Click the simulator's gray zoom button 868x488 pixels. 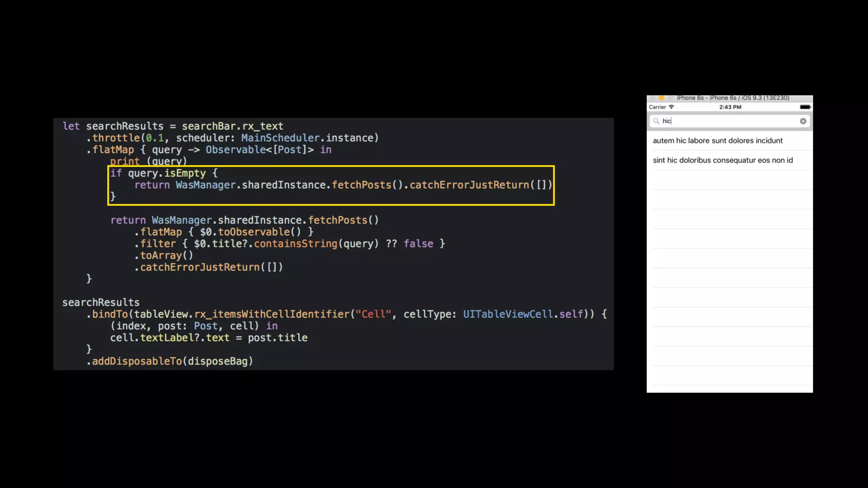pos(670,98)
